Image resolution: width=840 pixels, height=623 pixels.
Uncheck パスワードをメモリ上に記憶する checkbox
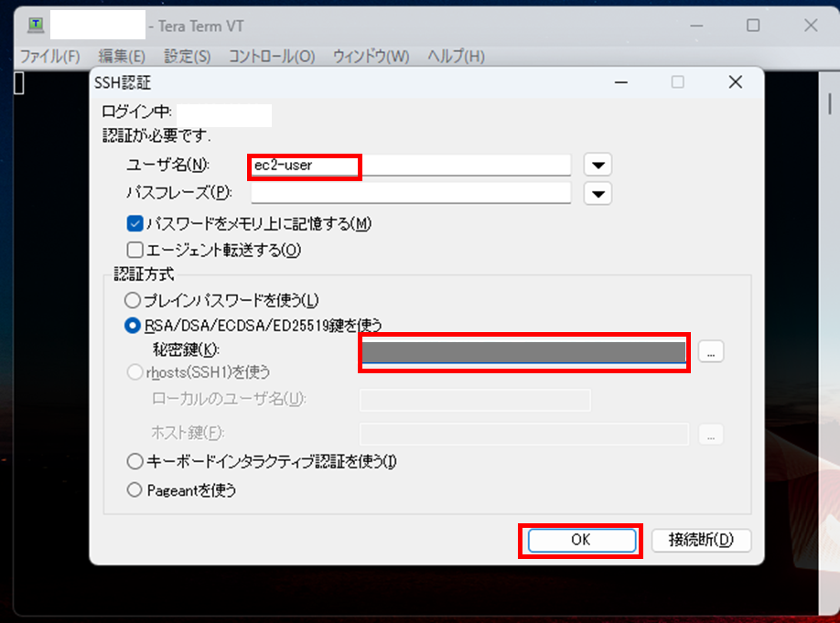(135, 223)
